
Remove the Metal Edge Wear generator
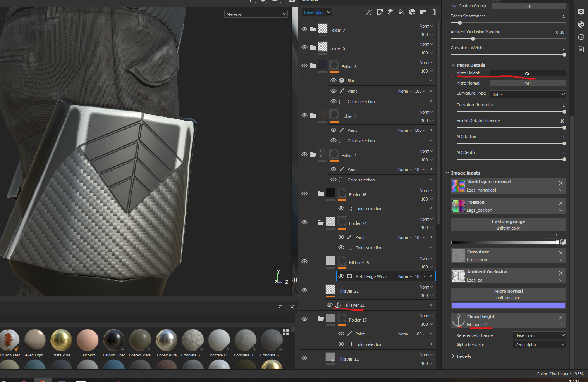(x=430, y=276)
